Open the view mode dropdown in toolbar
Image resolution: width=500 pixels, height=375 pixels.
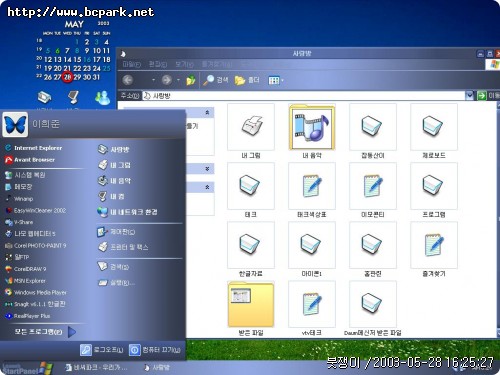pos(276,80)
